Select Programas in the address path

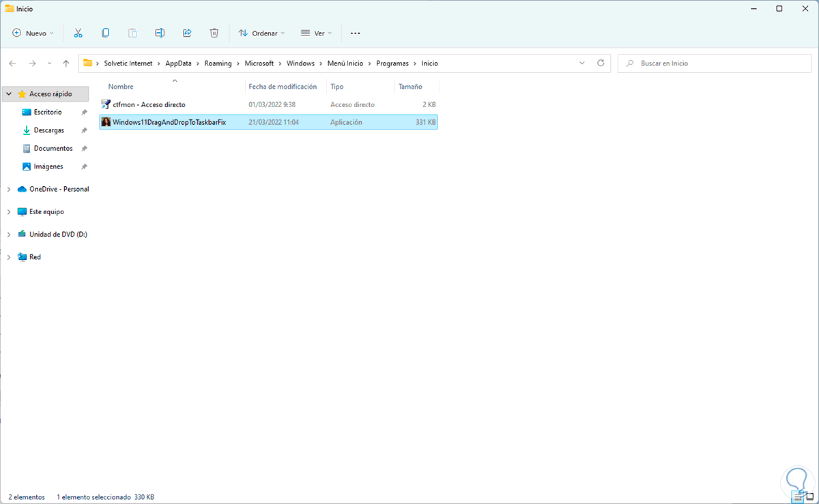point(392,63)
